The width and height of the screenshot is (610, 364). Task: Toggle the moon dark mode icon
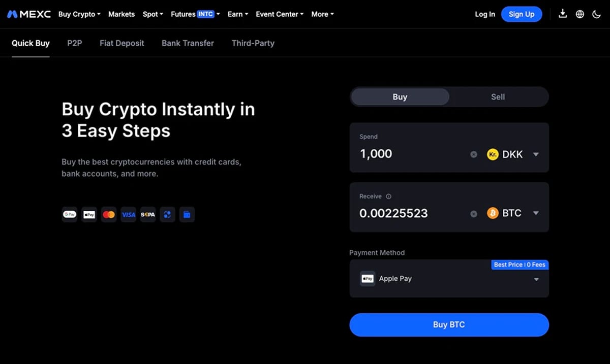point(597,14)
